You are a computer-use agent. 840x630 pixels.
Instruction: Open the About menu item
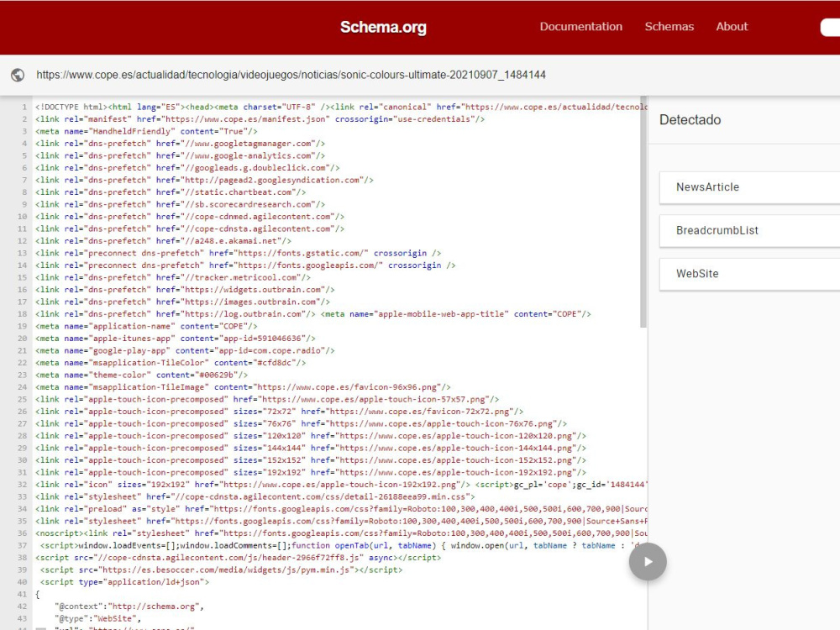732,26
